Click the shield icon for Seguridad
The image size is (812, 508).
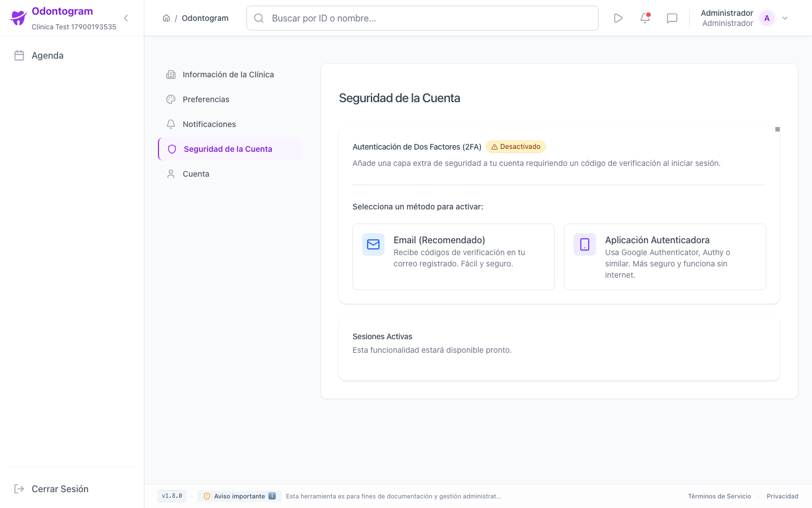pos(172,149)
